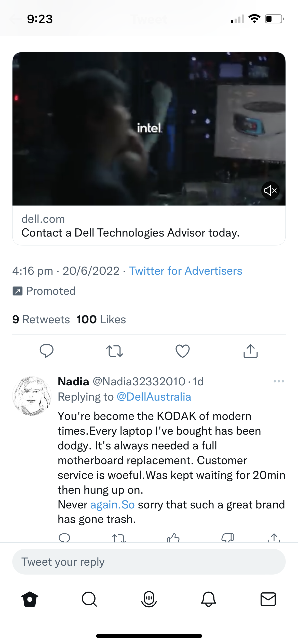
Task: Play the Intel Dell video
Action: 149,129
